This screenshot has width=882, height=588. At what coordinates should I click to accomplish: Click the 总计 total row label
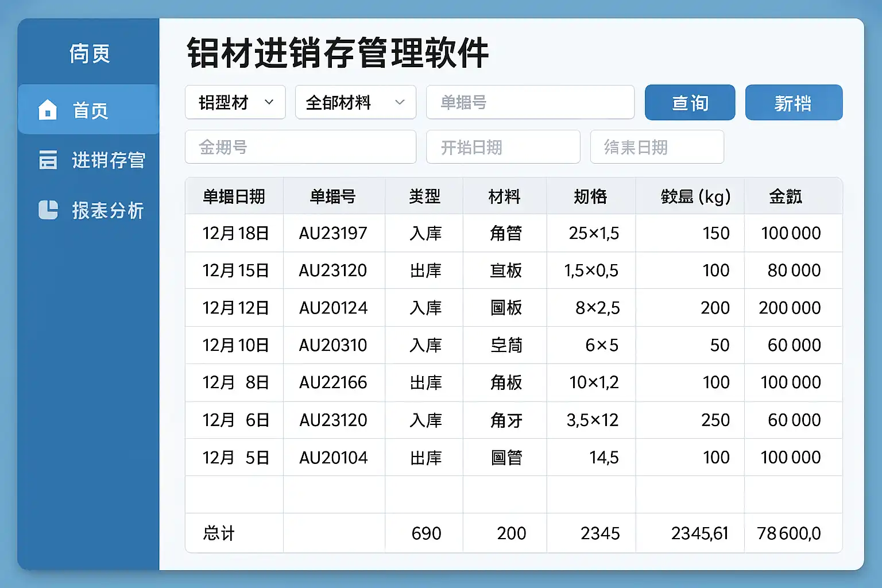coord(219,533)
